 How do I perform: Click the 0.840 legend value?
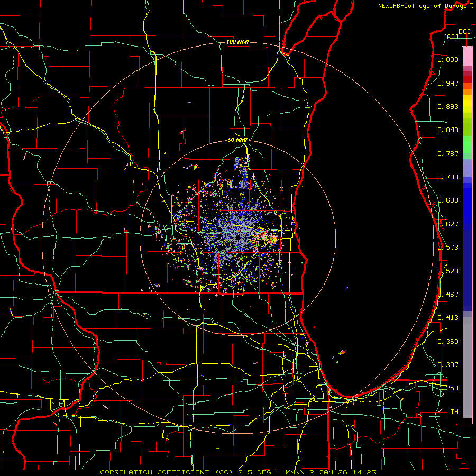(x=448, y=130)
